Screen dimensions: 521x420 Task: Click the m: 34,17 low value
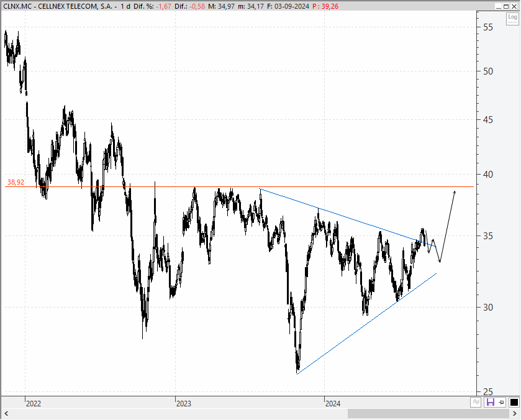point(251,6)
